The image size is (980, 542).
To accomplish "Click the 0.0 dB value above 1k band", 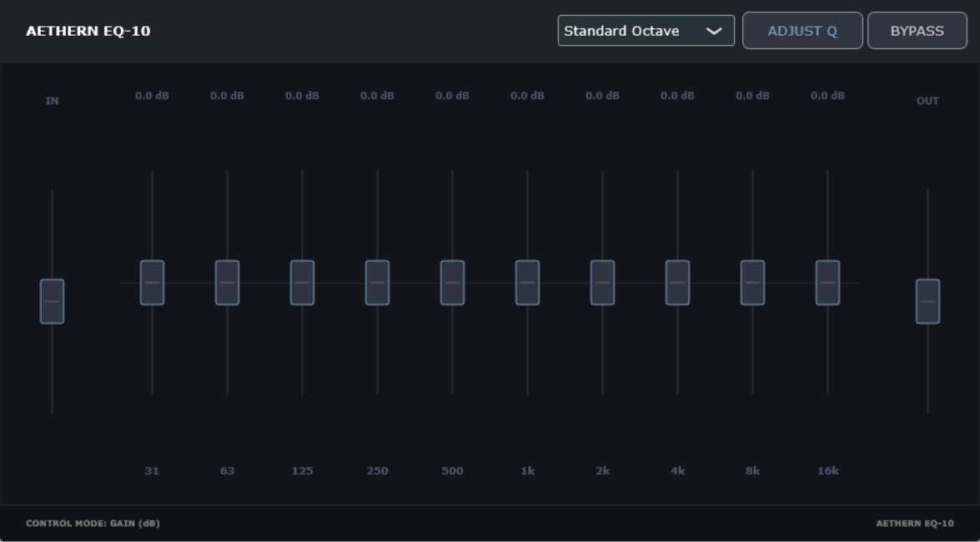I will [527, 96].
